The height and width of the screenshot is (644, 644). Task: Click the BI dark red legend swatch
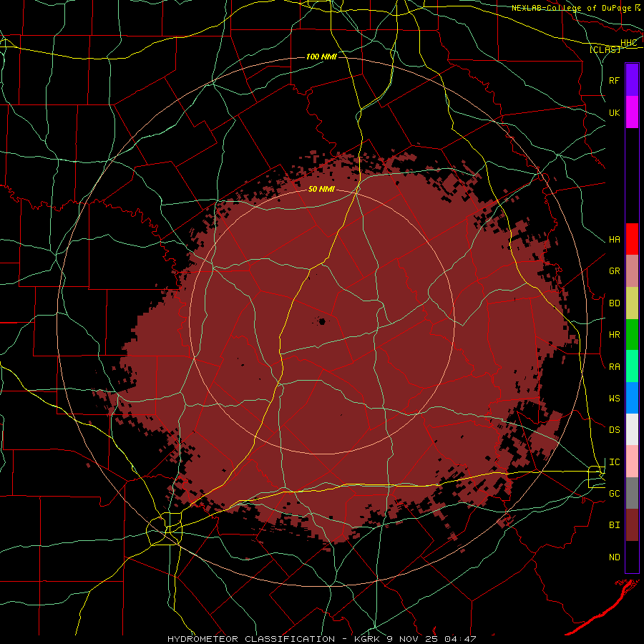tap(632, 525)
